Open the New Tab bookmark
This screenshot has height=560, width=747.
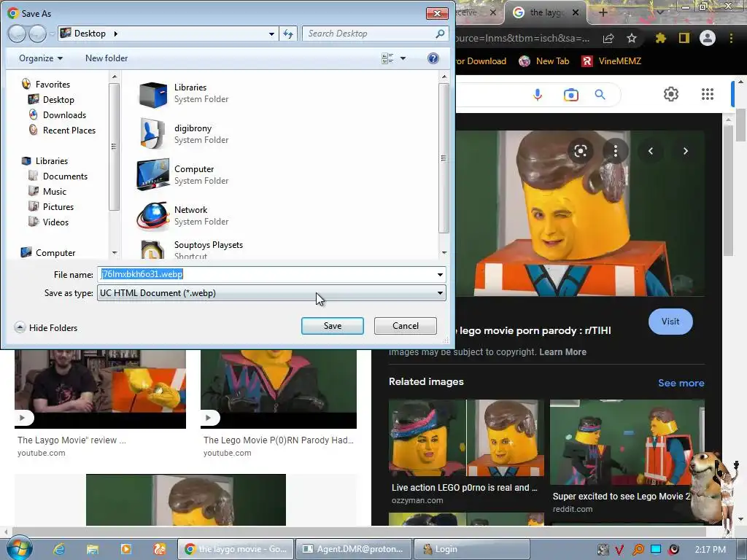[x=544, y=61]
